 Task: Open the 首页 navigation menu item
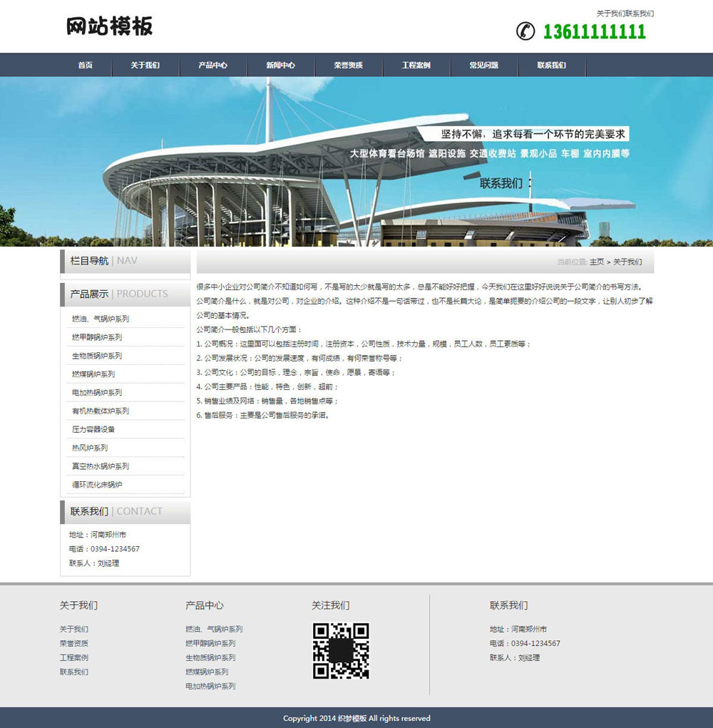(86, 65)
